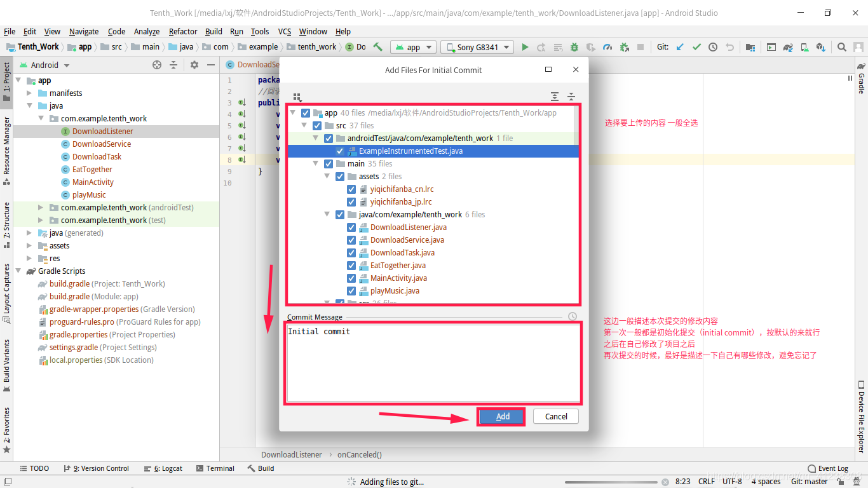The height and width of the screenshot is (488, 868).
Task: Uncheck the app root folder checkbox
Action: tap(306, 113)
